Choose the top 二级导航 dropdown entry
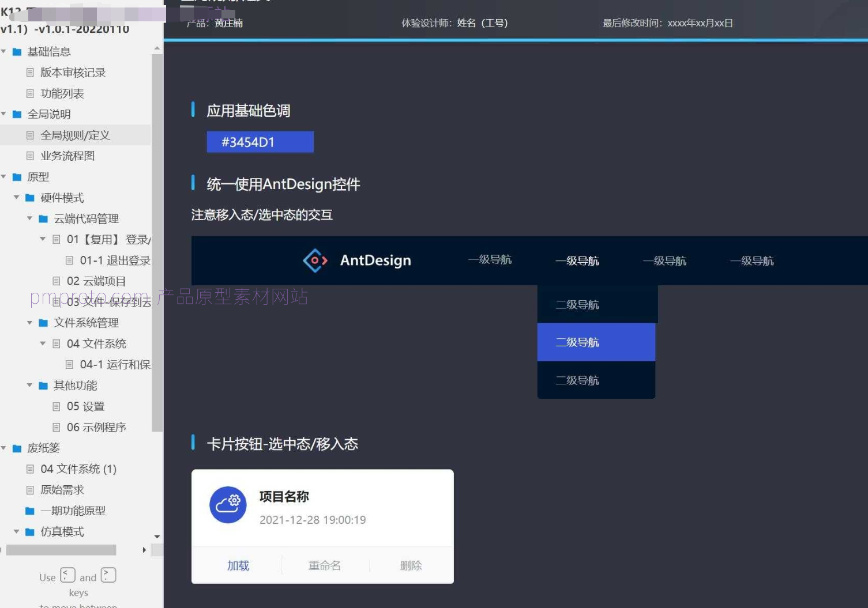Viewport: 868px width, 608px height. click(x=597, y=304)
